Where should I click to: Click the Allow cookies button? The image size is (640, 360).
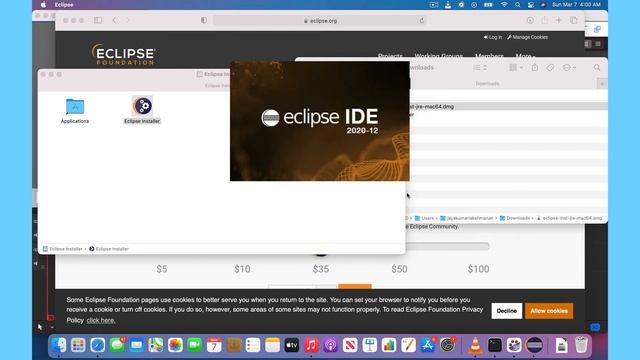tap(549, 311)
